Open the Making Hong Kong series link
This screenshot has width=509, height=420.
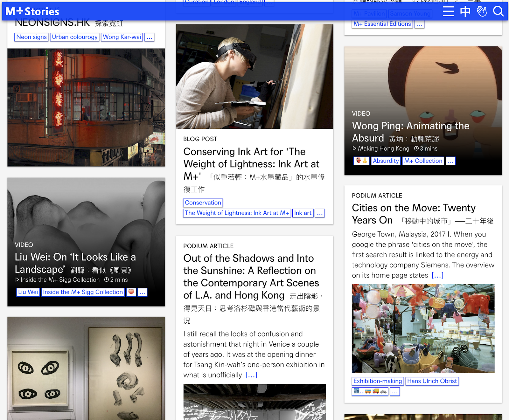coord(381,149)
